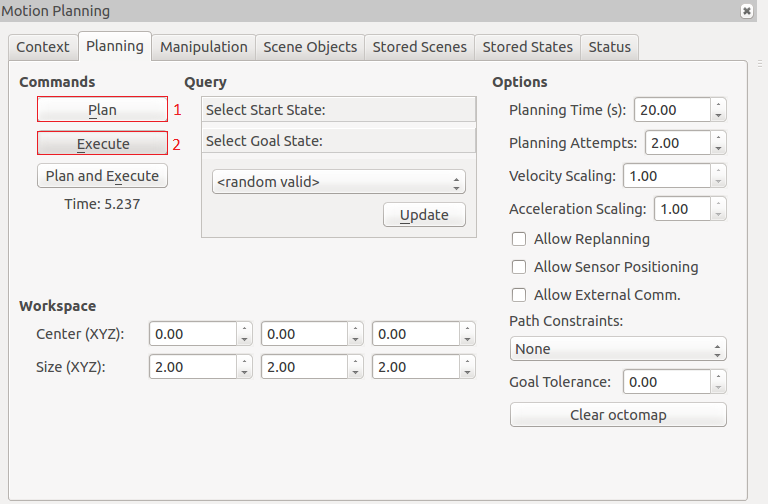Viewport: 768px width, 504px height.
Task: Close the Motion Planning panel
Action: click(x=746, y=11)
